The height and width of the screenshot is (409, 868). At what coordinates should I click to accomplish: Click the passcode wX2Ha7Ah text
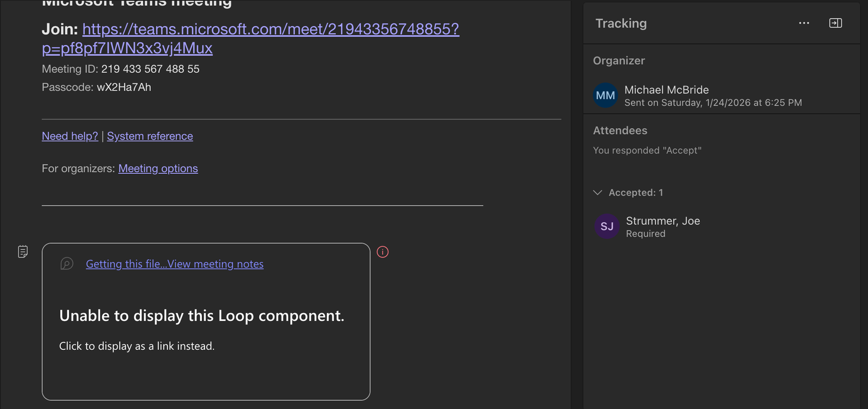pos(124,87)
